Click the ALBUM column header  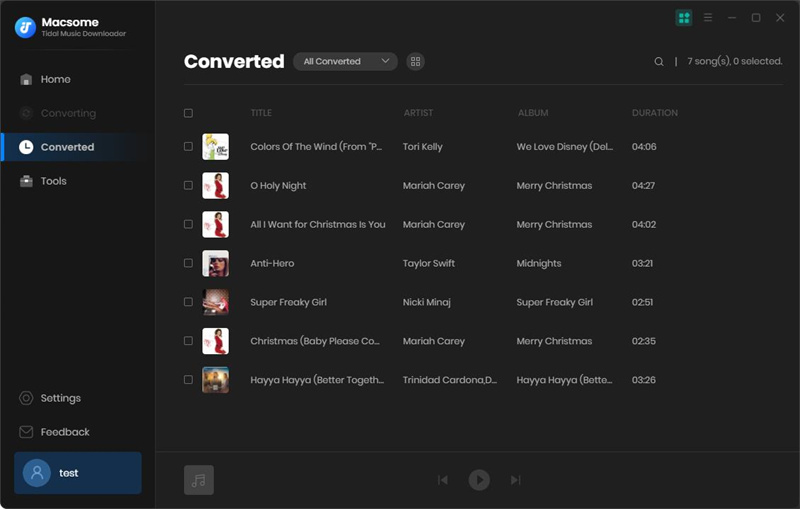coord(533,113)
